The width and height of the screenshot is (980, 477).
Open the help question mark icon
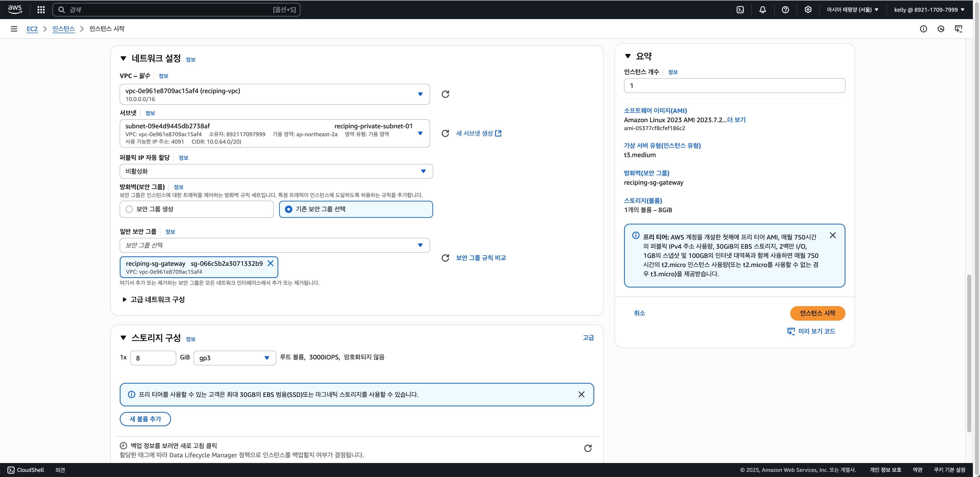[x=785, y=9]
